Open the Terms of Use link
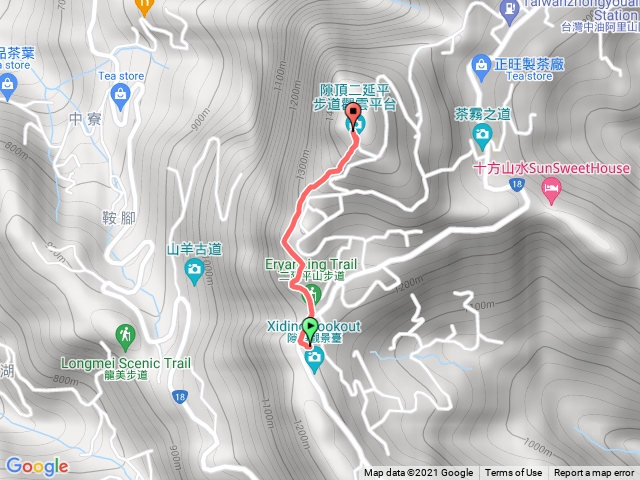Screen dimensions: 640x480 513,473
